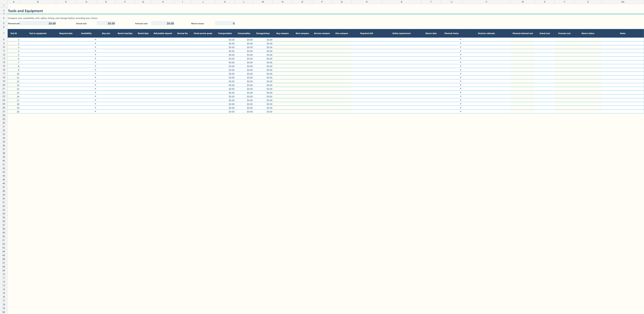
Task: Select column A header
Action: click(x=13, y=2)
